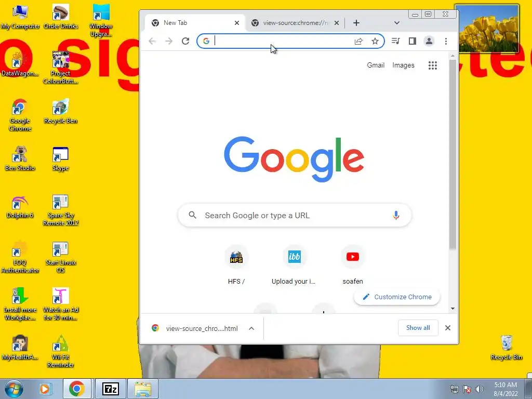Select Google Chrome desktop shortcut
This screenshot has width=532, height=399.
(x=20, y=115)
